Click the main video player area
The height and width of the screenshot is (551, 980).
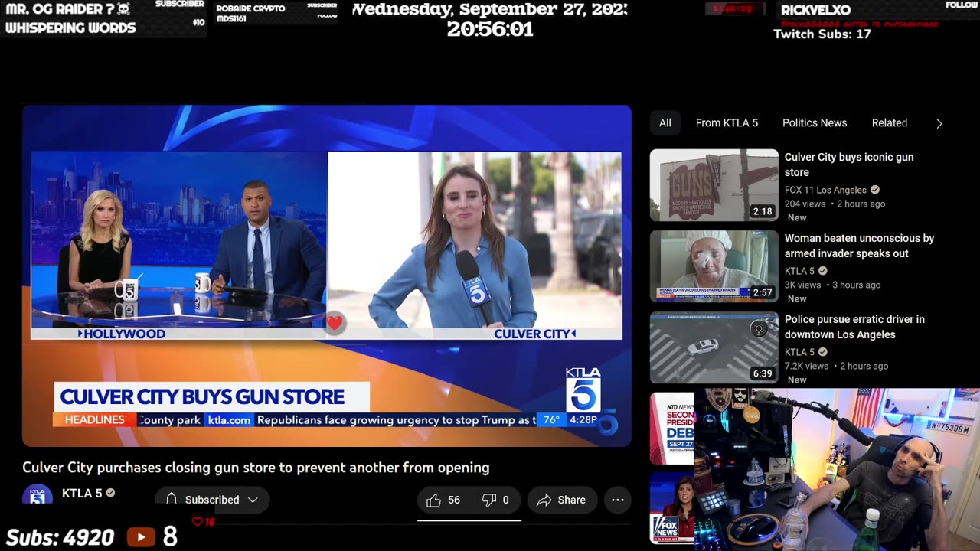[327, 275]
